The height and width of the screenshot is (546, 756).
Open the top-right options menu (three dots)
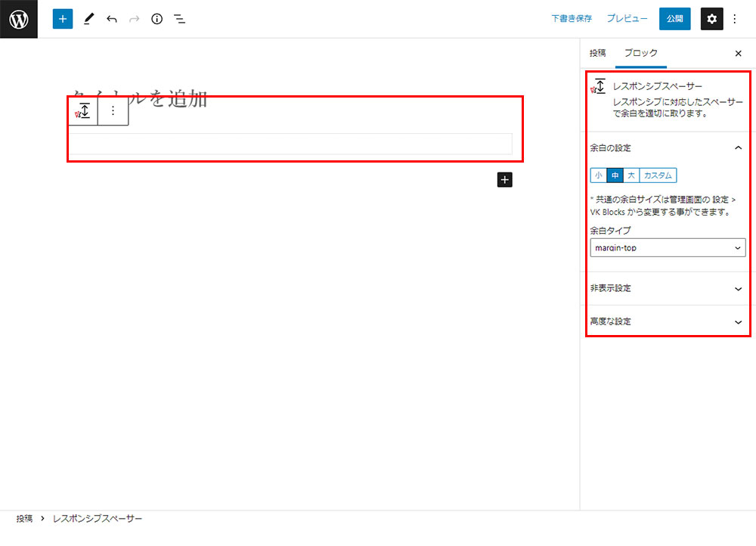735,19
